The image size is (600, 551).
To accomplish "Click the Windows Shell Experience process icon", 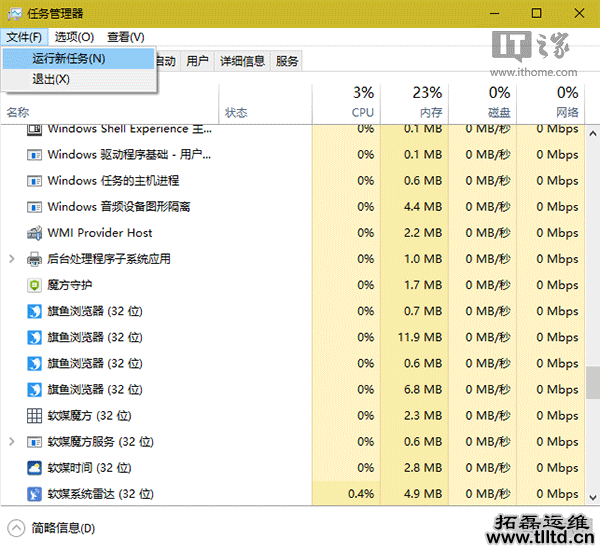I will pos(34,130).
